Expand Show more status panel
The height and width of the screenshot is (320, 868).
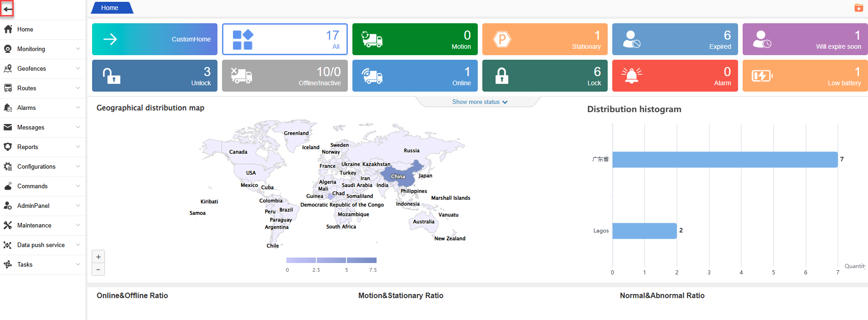480,102
